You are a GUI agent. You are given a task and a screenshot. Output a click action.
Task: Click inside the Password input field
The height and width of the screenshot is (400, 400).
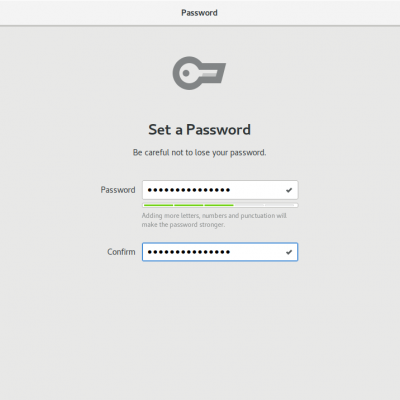click(x=220, y=190)
